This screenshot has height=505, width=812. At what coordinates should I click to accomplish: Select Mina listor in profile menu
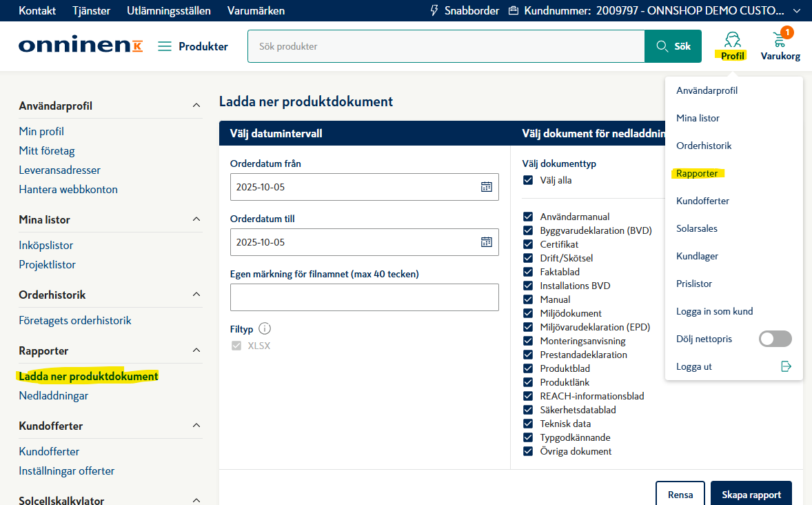698,118
